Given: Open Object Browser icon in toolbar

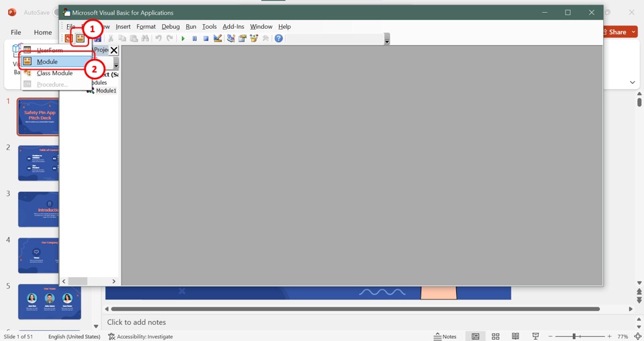Looking at the screenshot, I should 254,39.
